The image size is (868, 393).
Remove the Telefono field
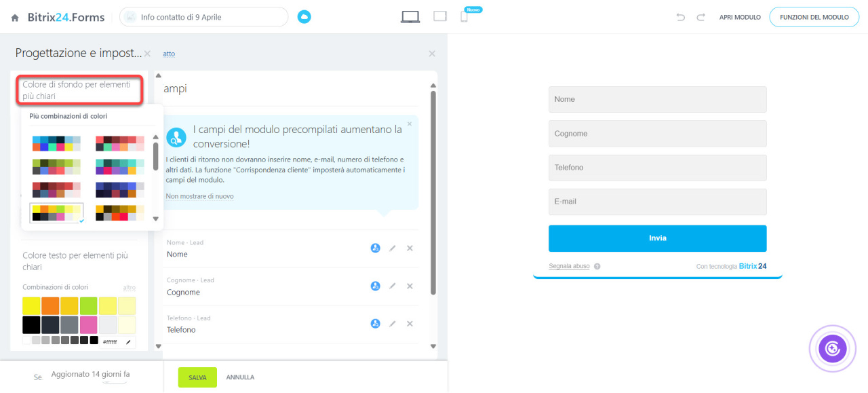coord(410,324)
